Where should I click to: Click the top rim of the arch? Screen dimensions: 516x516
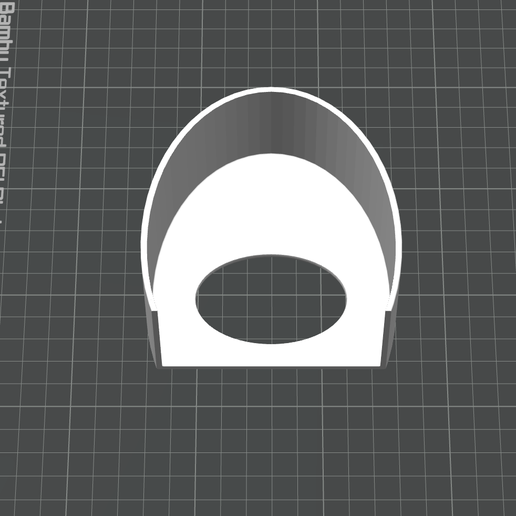(271, 90)
